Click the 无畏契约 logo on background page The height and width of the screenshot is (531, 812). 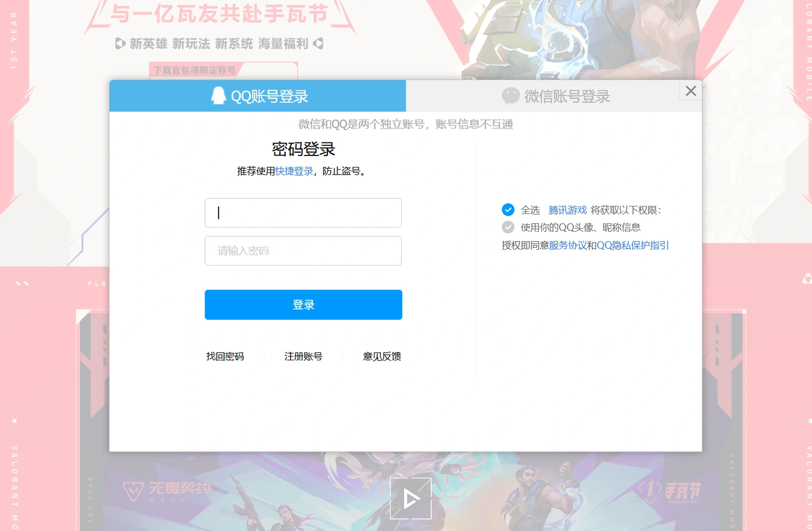point(166,491)
